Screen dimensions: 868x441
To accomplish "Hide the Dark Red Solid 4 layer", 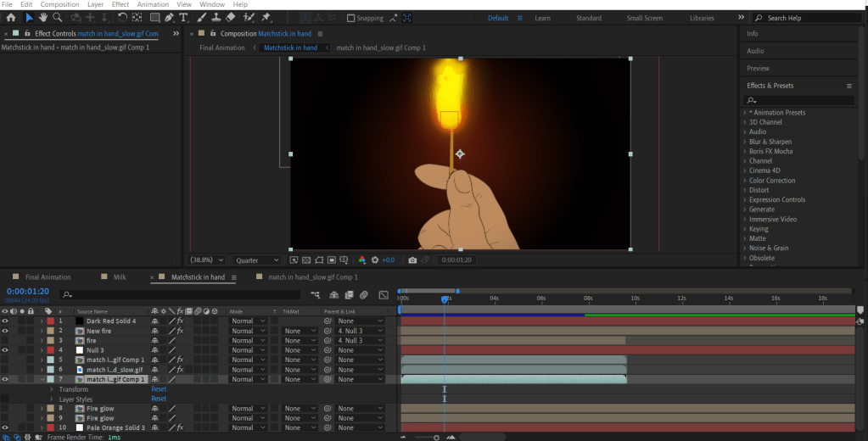I will [x=5, y=321].
